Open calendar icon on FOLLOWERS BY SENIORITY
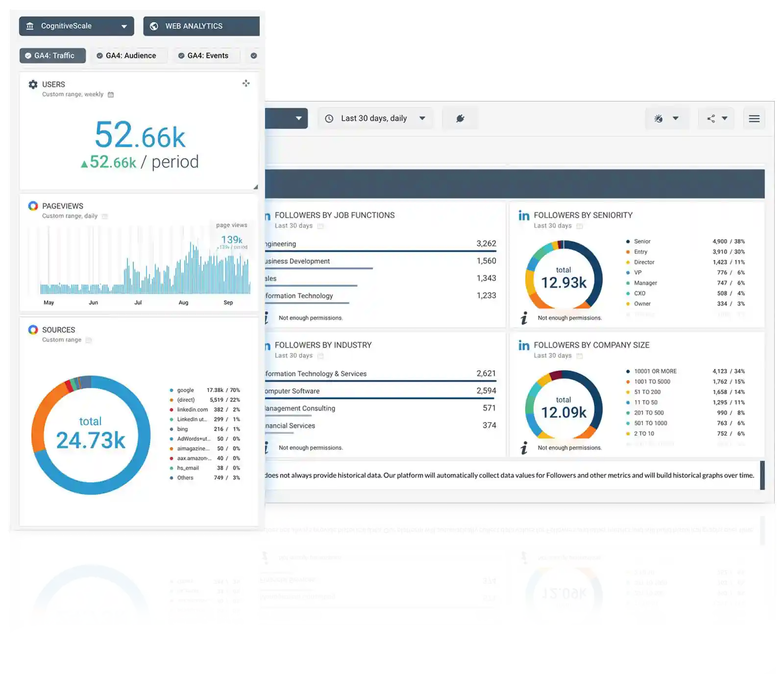 coord(580,226)
